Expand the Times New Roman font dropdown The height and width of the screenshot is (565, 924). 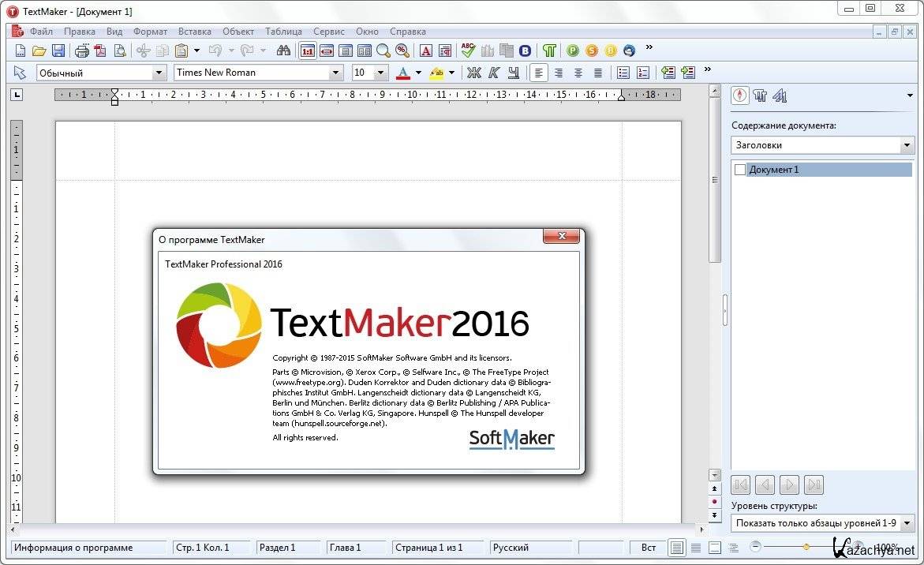[336, 73]
